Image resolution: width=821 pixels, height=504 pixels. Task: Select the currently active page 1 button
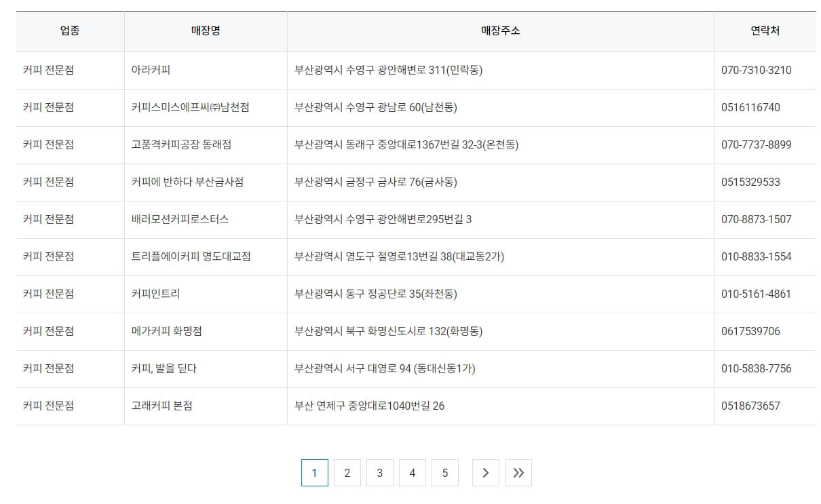(x=314, y=473)
